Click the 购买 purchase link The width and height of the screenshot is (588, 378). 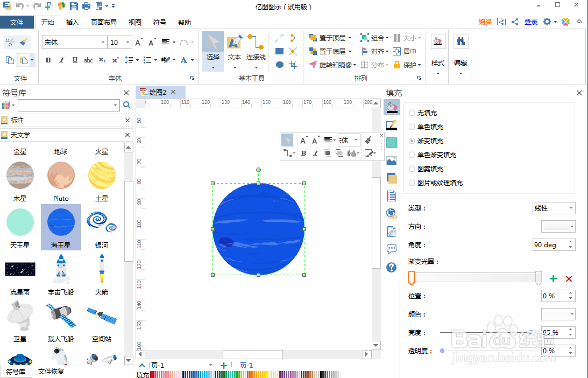pos(485,22)
